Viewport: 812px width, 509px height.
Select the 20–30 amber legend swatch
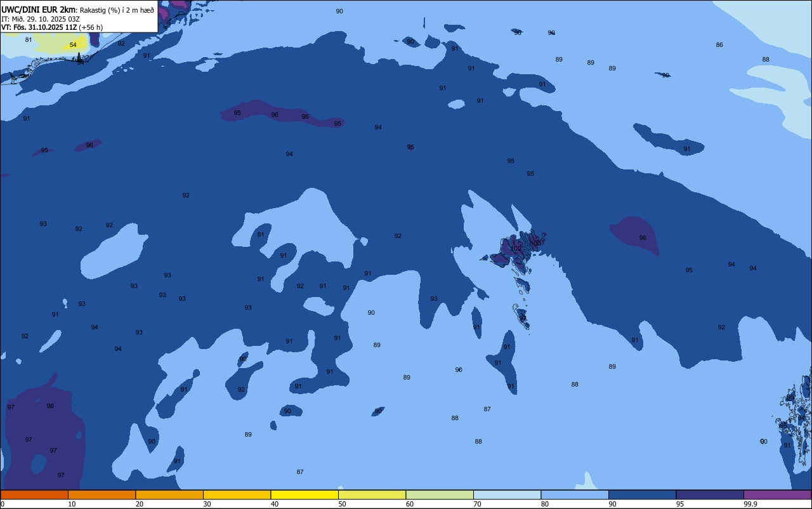(169, 494)
